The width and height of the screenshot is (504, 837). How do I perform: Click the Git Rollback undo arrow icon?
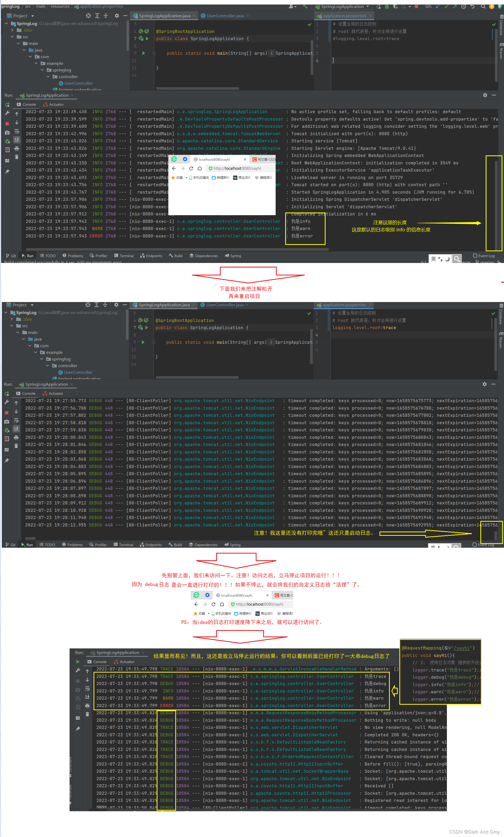point(472,6)
